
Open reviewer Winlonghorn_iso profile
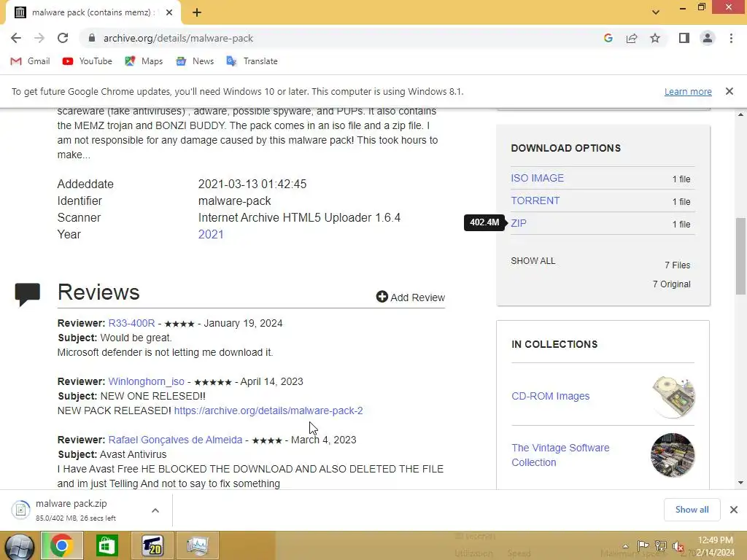click(x=146, y=381)
